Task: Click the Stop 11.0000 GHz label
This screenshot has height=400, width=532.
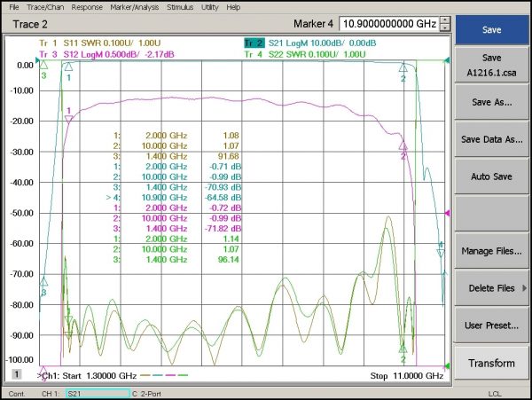Action: click(407, 375)
